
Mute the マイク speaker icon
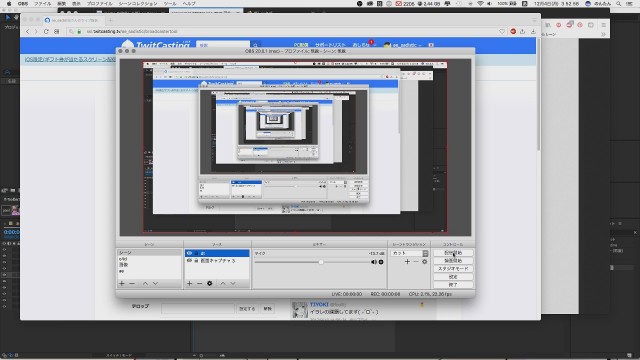click(373, 262)
